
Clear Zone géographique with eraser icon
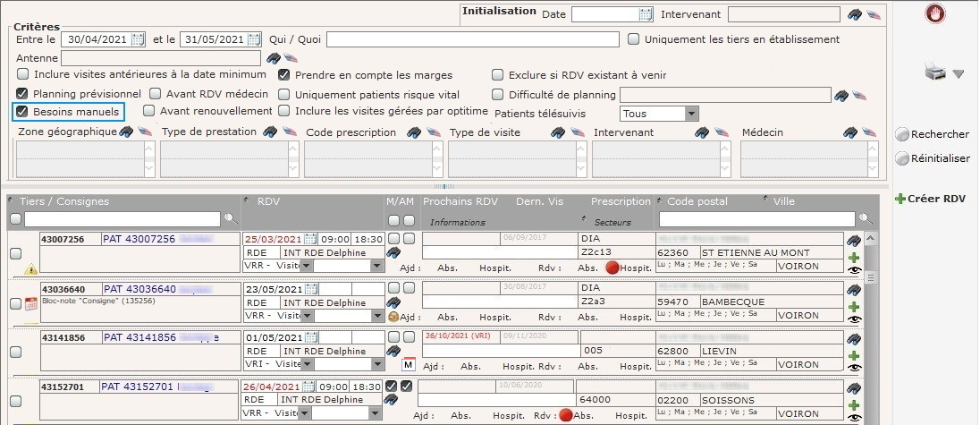click(x=145, y=132)
